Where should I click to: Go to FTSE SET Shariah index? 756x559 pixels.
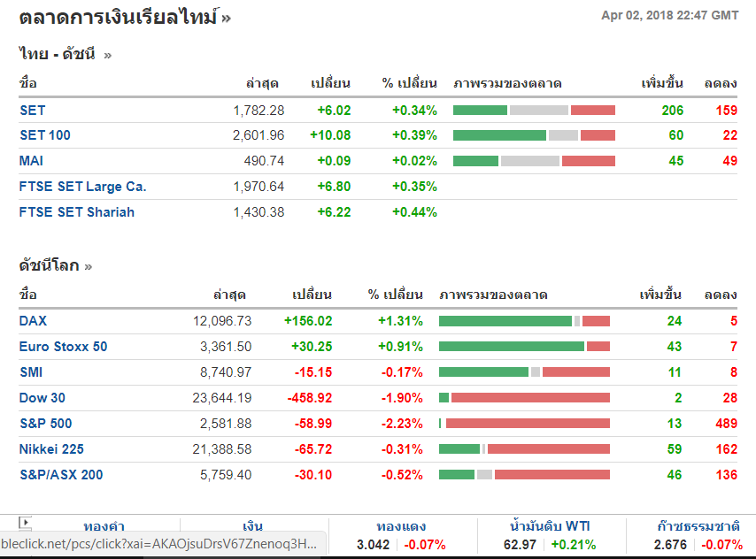click(x=77, y=212)
